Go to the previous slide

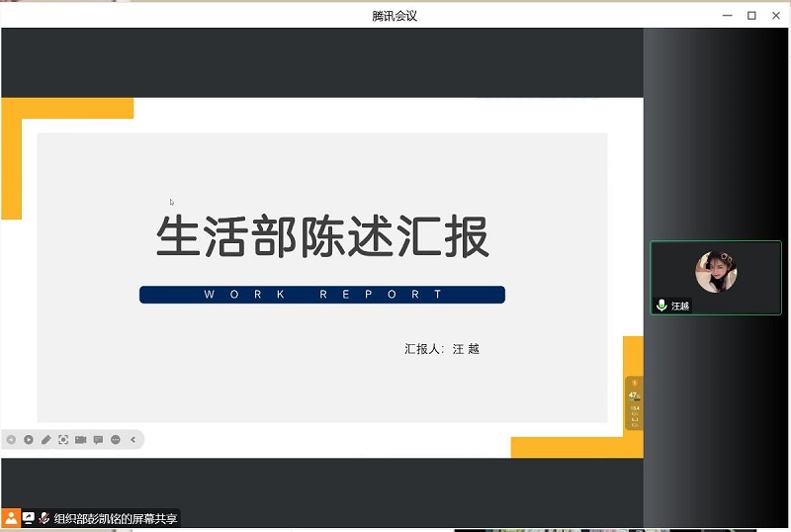[x=11, y=439]
